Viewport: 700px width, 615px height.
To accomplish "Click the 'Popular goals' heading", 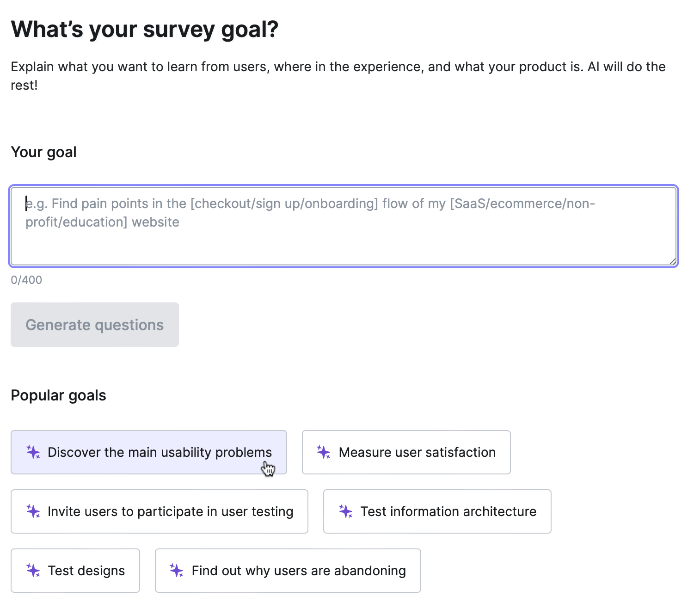I will [58, 395].
